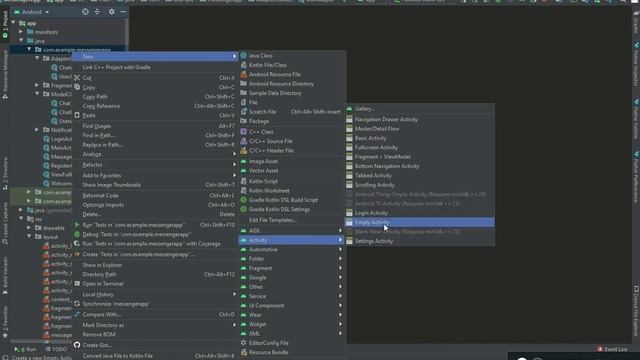Image resolution: width=640 pixels, height=360 pixels.
Task: Click the Create Gist GitHub icon
Action: pyautogui.click(x=77, y=345)
